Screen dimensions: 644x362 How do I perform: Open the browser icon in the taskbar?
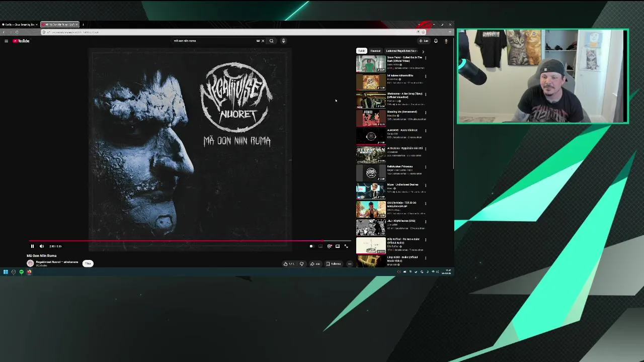(x=29, y=272)
